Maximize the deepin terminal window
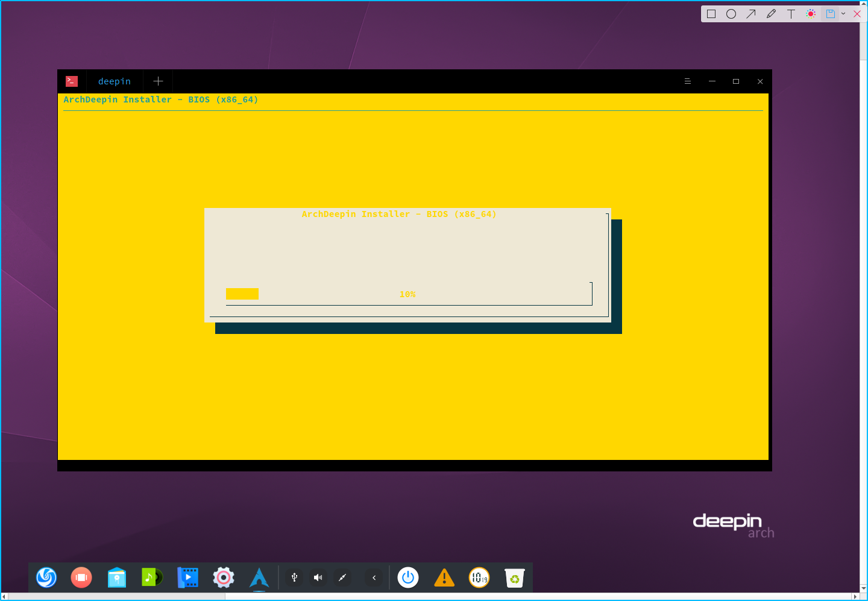The image size is (868, 601). (736, 81)
